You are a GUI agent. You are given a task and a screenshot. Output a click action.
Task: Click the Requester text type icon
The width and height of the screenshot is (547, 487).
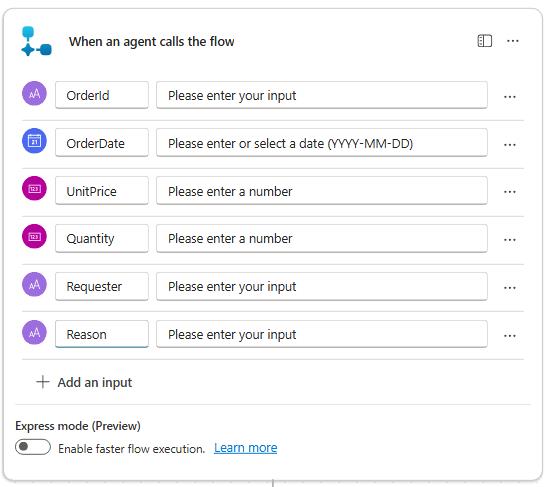coord(34,284)
